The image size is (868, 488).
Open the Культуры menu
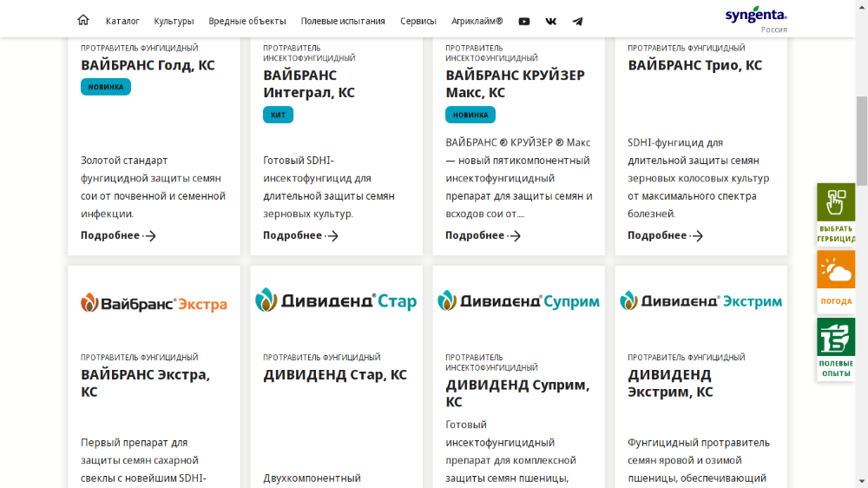coord(174,21)
